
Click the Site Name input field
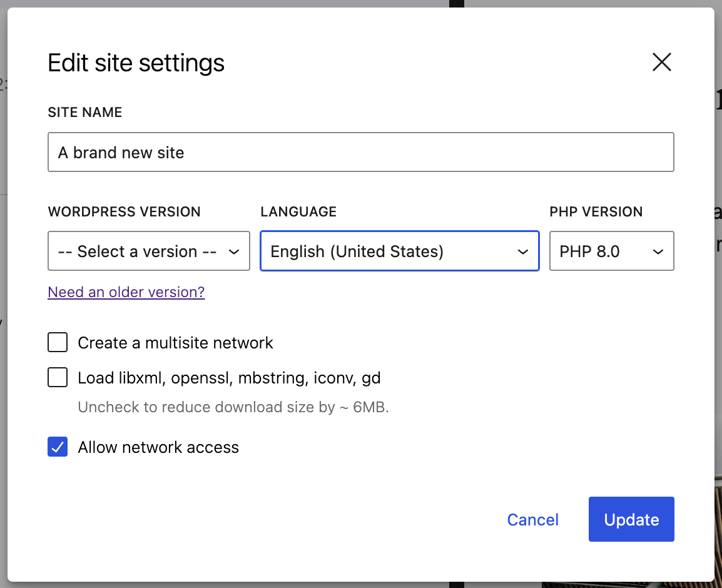(360, 153)
